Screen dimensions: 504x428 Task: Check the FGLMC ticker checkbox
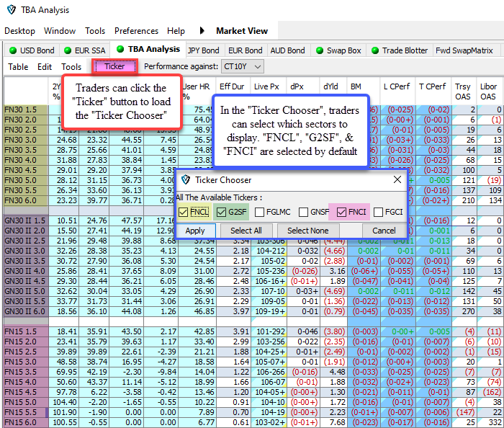click(x=259, y=212)
